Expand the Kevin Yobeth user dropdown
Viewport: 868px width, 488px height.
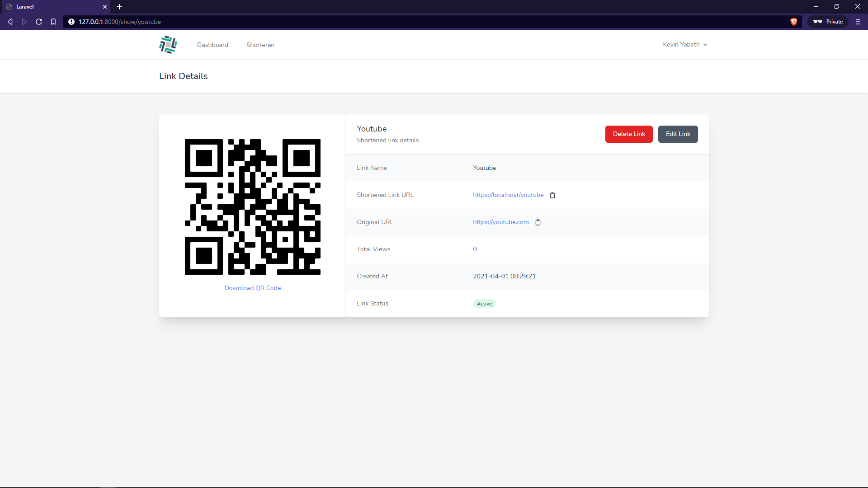click(x=684, y=44)
